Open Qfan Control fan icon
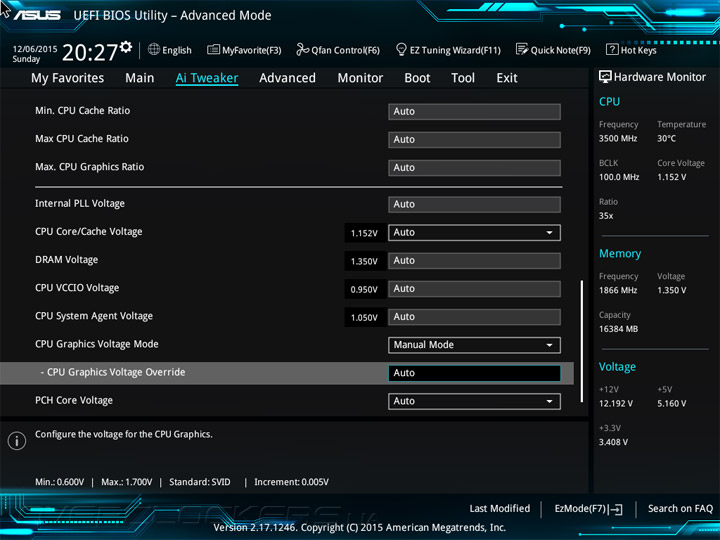This screenshot has width=720, height=540. click(303, 49)
